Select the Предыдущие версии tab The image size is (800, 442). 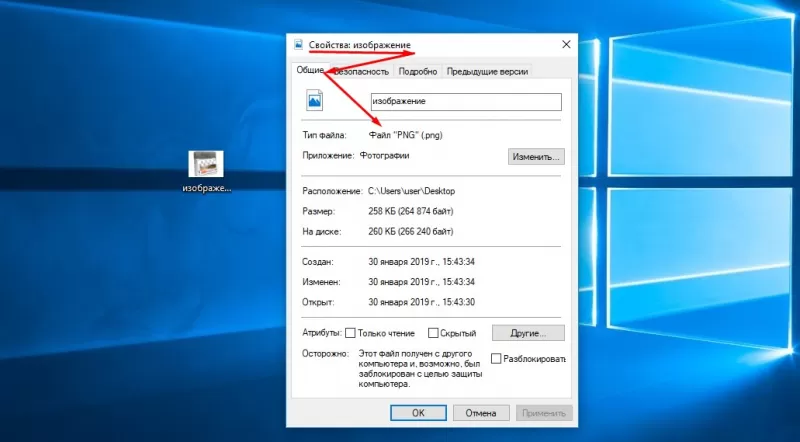coord(487,71)
